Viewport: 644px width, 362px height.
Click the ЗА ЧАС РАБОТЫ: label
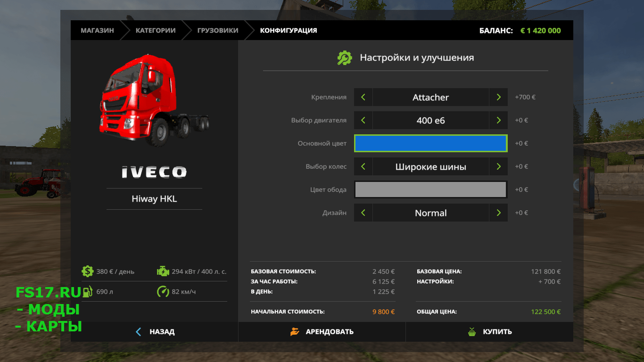pyautogui.click(x=274, y=281)
